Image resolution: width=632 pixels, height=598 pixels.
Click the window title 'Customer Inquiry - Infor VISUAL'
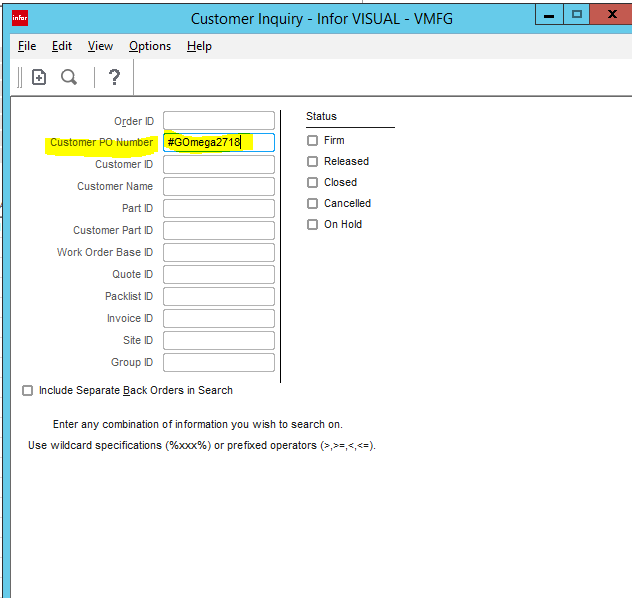click(322, 19)
